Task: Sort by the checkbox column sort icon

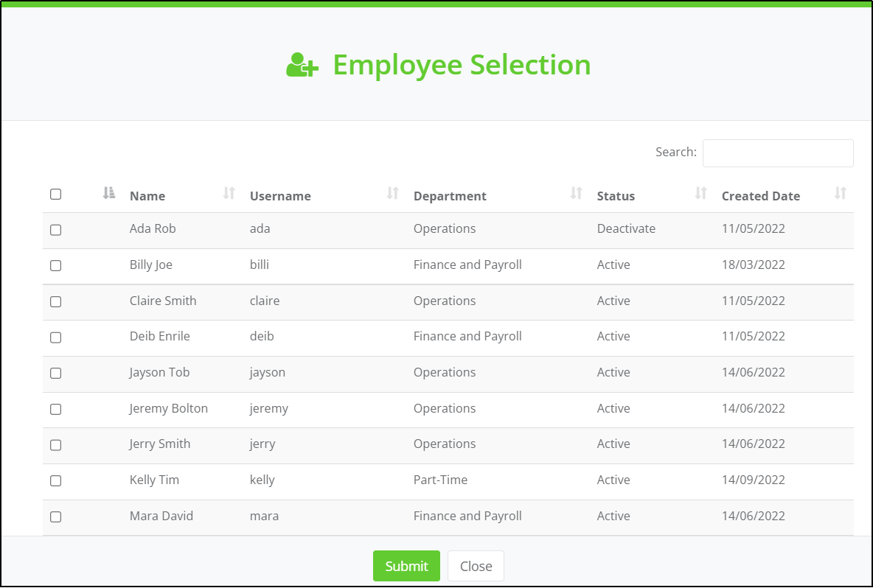Action: (109, 193)
